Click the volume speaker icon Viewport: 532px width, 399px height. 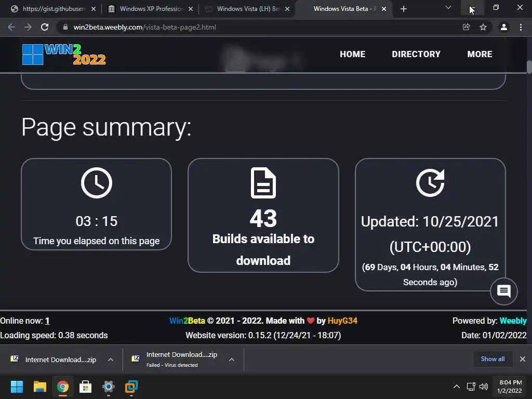tap(484, 387)
